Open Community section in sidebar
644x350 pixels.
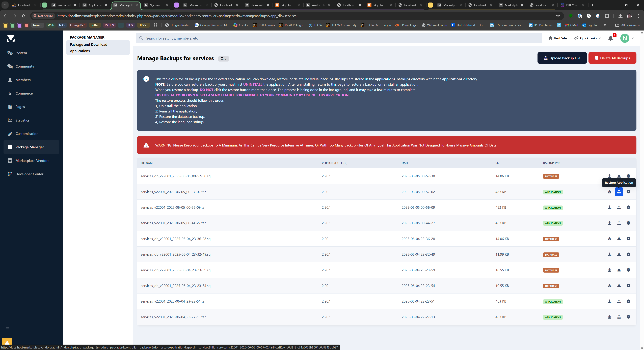[31, 66]
